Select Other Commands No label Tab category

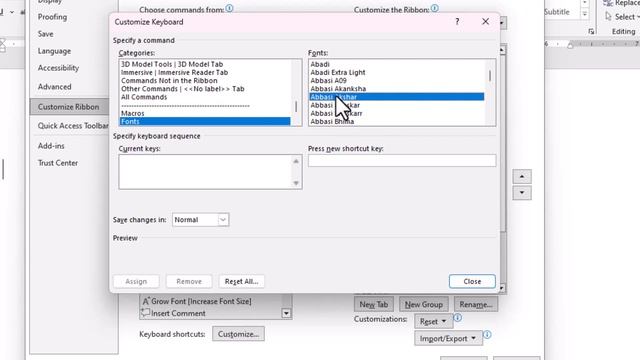coord(205,89)
